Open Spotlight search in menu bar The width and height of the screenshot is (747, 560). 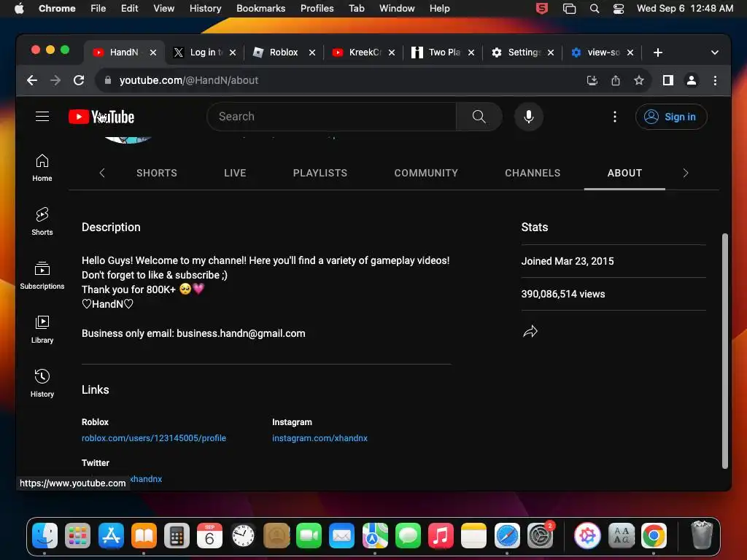point(594,9)
